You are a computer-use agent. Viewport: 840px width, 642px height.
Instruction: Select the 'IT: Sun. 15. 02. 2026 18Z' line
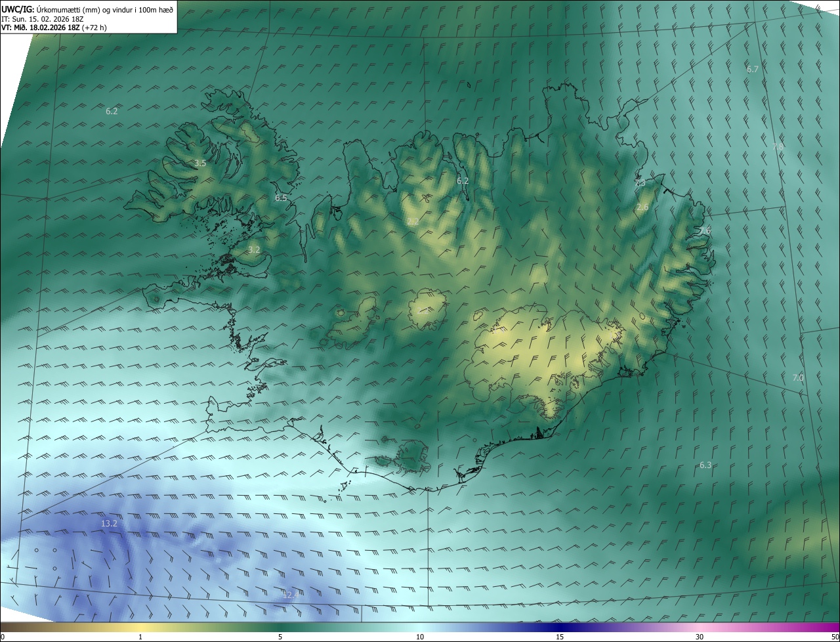click(43, 18)
